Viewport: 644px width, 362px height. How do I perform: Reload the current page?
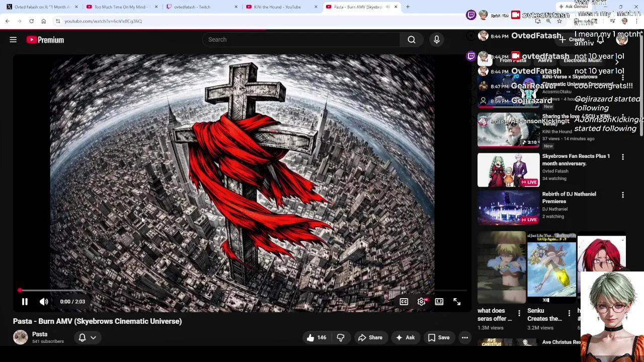(31, 21)
